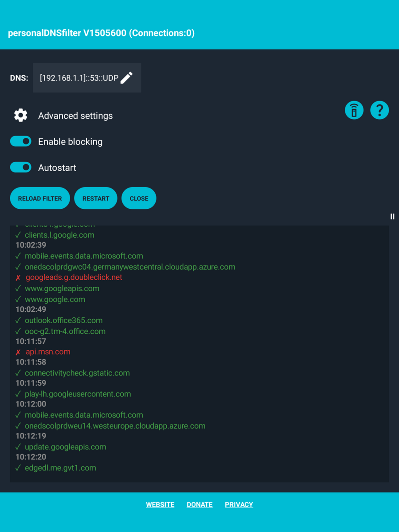Toggle the Autostart switch
This screenshot has height=532, width=399.
tap(21, 167)
